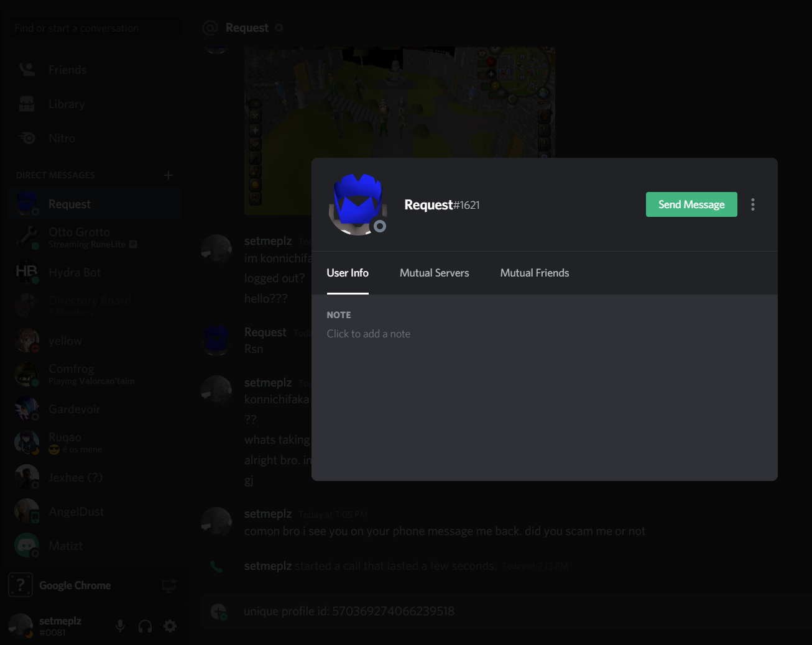Viewport: 812px width, 645px height.
Task: Click the @ icon in chat header
Action: pos(210,28)
